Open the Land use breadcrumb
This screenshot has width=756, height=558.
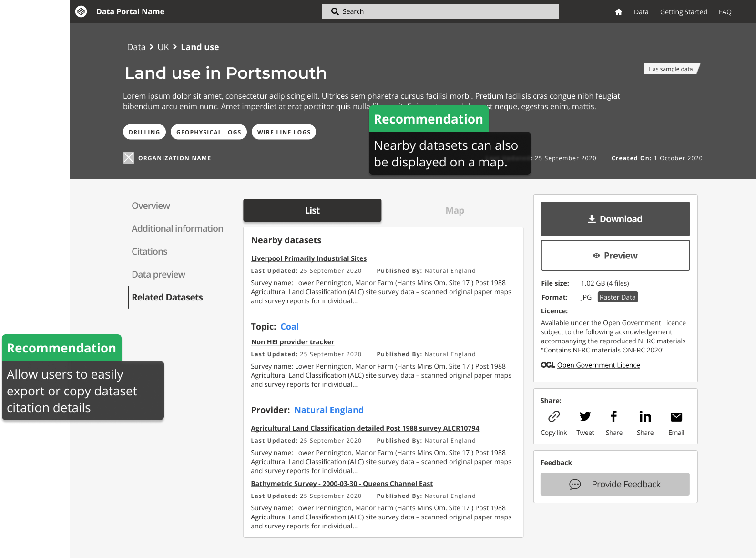(x=200, y=47)
